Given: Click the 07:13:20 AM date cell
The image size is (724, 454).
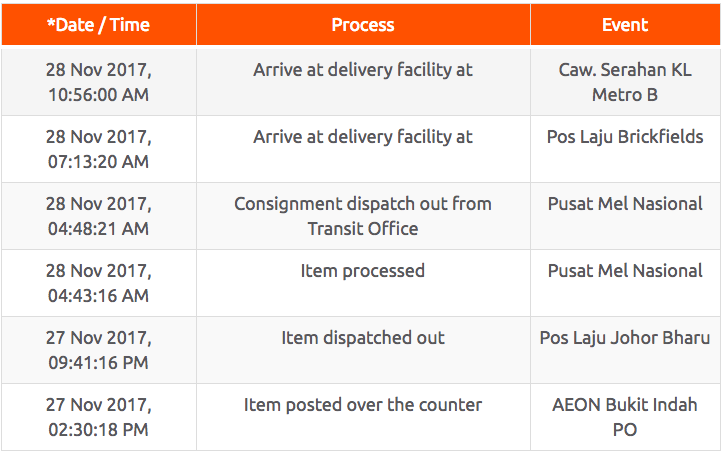Looking at the screenshot, I should click(99, 149).
